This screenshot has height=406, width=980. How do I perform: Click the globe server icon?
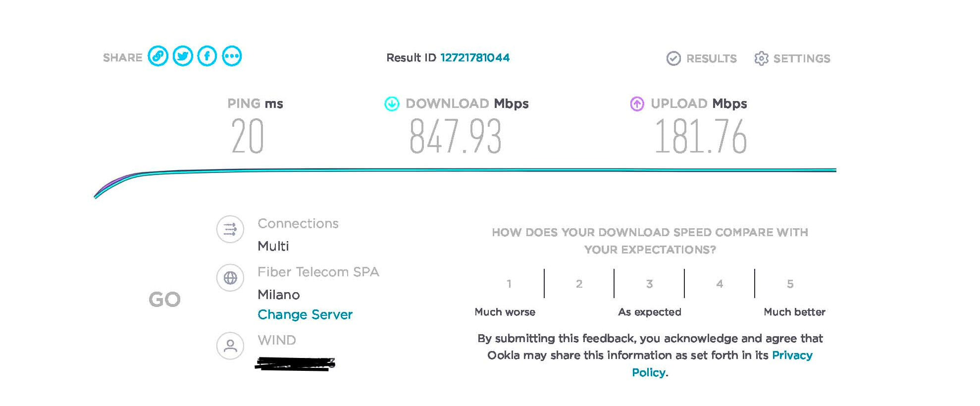coord(230,278)
